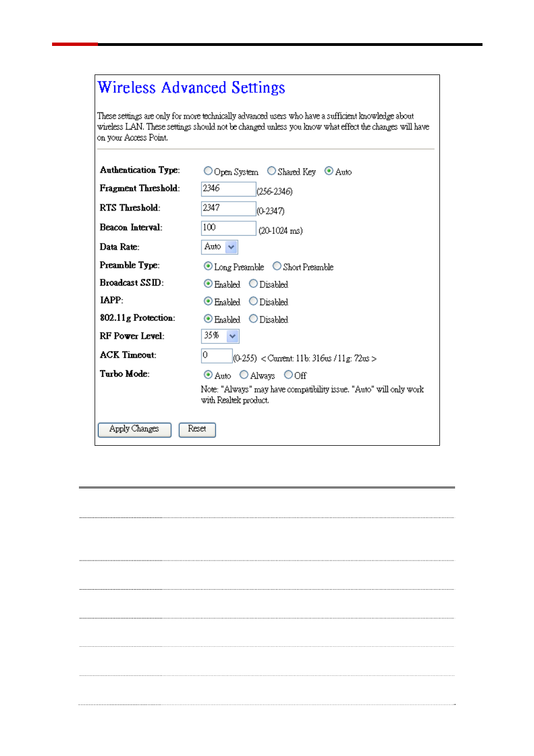The width and height of the screenshot is (534, 756).
Task: Set Turbo Mode to Off
Action: tap(288, 375)
